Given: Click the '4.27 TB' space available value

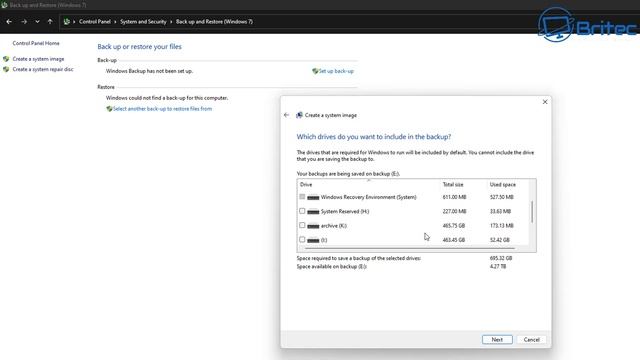Looking at the screenshot, I should [x=498, y=267].
